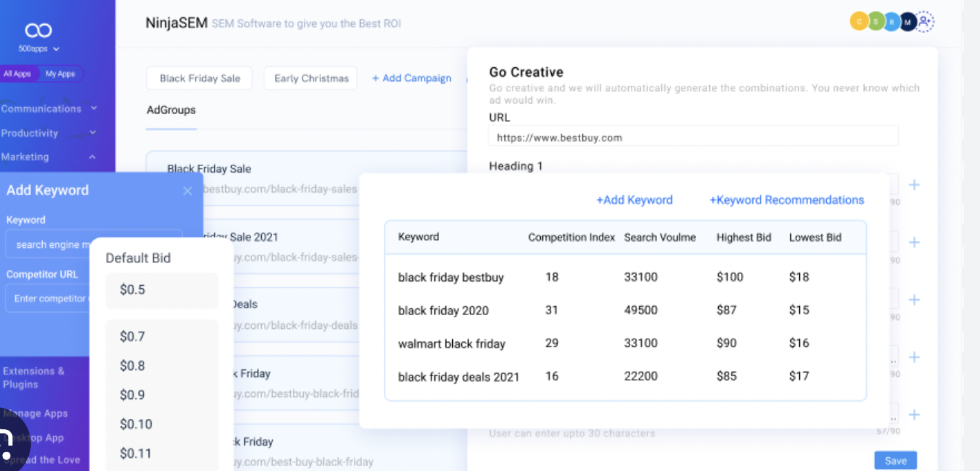
Task: Click the URL input field
Action: [x=693, y=137]
